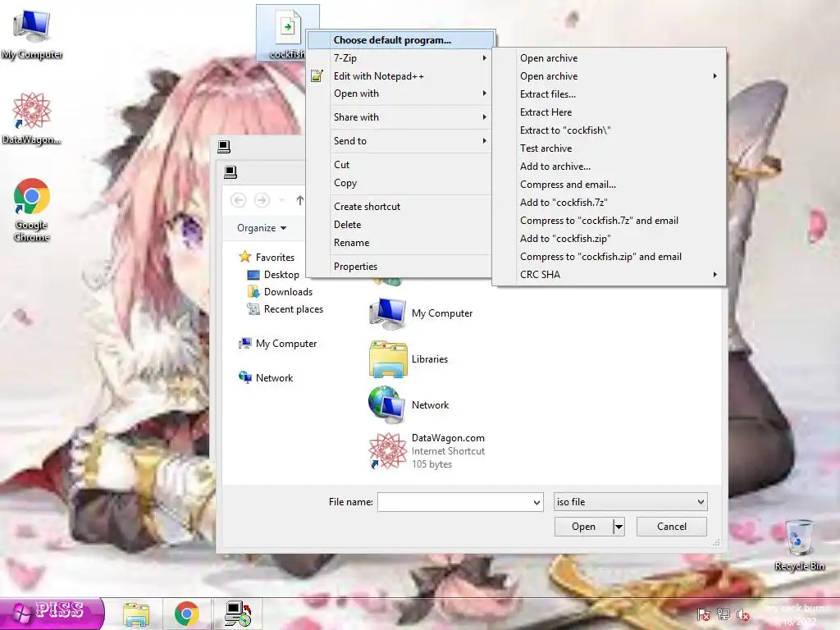The image size is (840, 630).
Task: Click the Open dialog title bar icon
Action: pos(231,172)
